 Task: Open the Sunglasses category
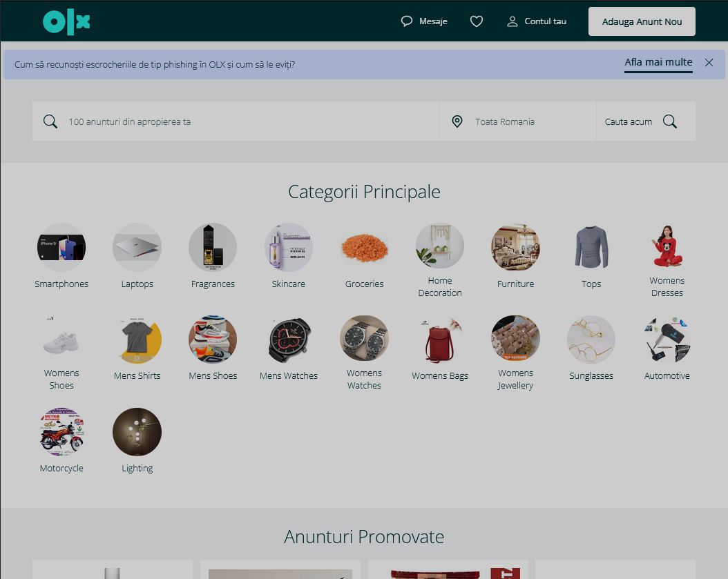click(x=591, y=340)
